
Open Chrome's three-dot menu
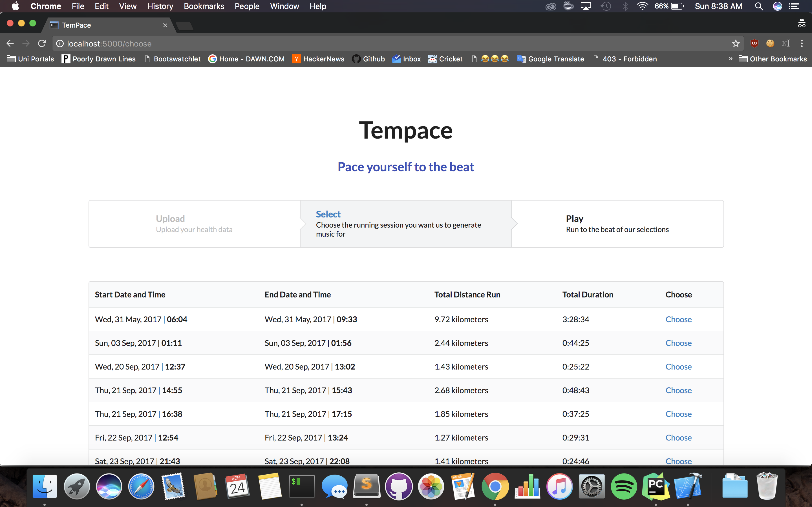click(x=802, y=44)
